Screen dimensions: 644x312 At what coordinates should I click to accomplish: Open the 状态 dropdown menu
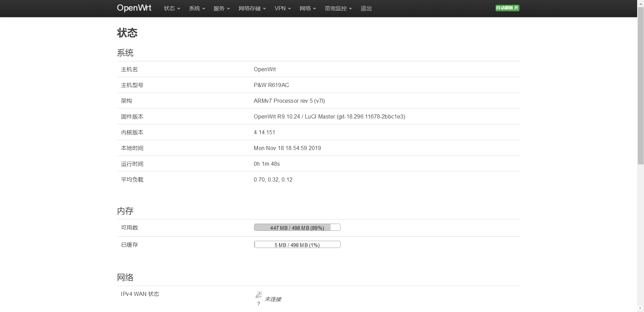(172, 9)
